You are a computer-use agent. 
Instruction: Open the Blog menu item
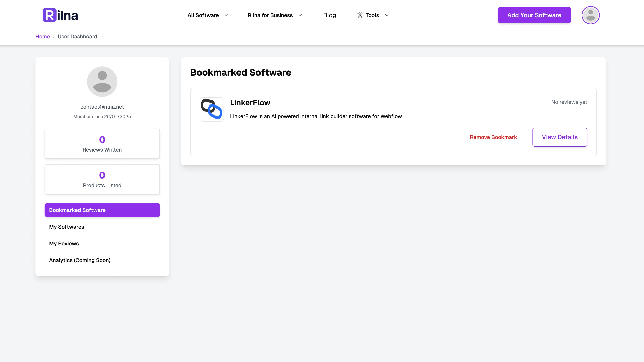(329, 15)
